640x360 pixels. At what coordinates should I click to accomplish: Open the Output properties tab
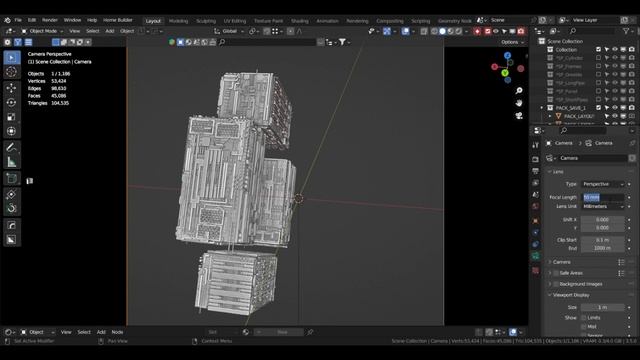[536, 171]
